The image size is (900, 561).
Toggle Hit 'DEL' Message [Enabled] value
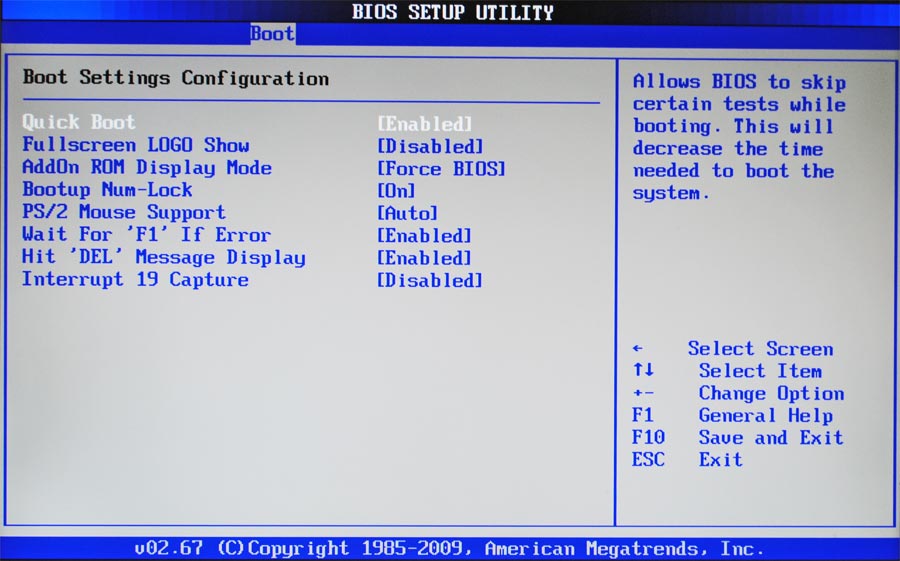click(x=425, y=258)
